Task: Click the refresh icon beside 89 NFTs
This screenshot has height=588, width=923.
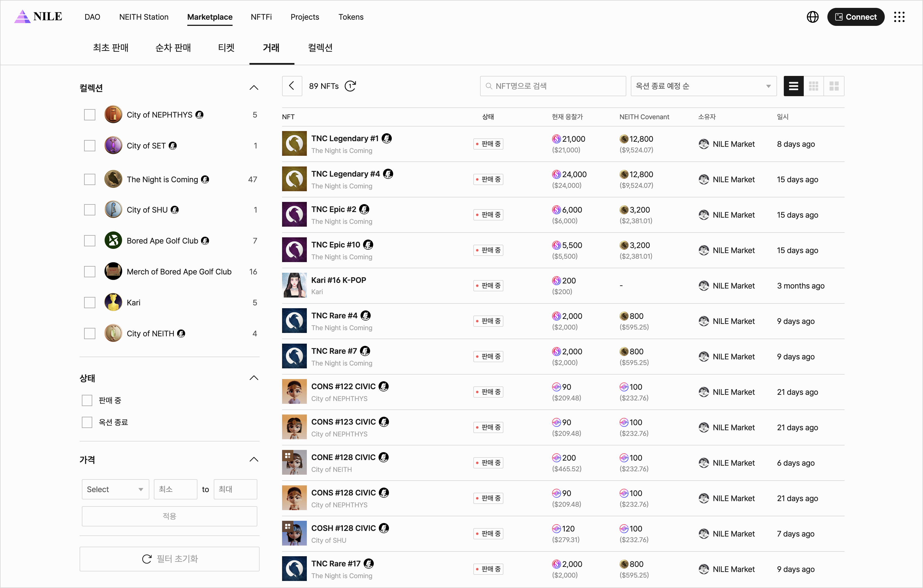Action: point(350,86)
